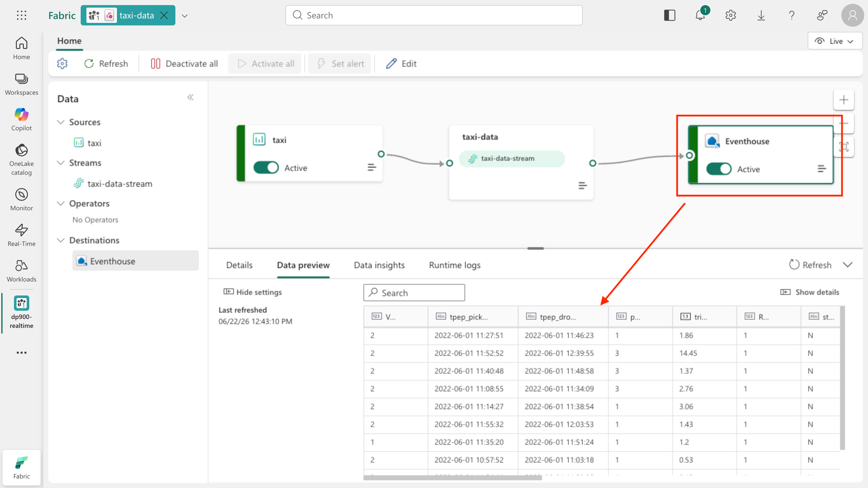The image size is (868, 488).
Task: Select the taxi-data-stream chip on canvas
Action: (512, 159)
